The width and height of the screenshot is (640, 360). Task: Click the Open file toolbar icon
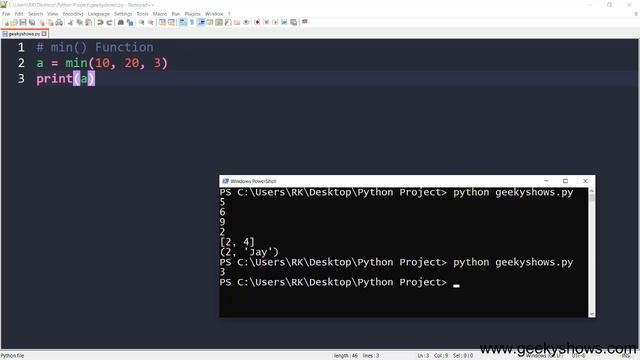[14, 22]
